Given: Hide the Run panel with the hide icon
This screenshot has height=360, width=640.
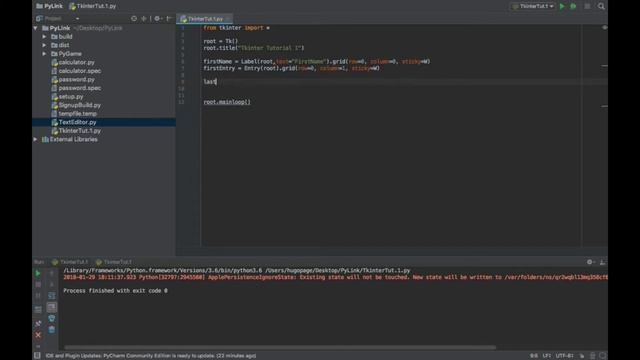Looking at the screenshot, I should tap(602, 262).
